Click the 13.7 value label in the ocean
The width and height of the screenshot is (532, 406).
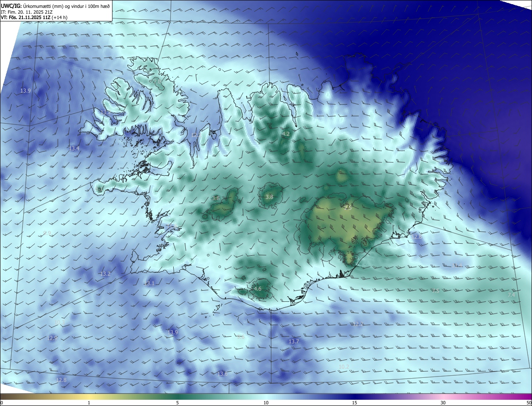pos(294,342)
